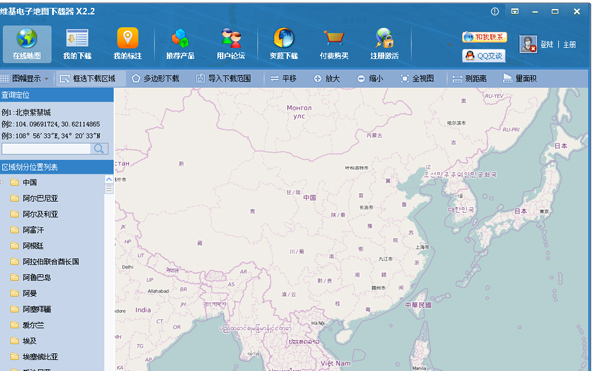Screen dimensions: 592x371
Task: Activate the 放大 zoom in tool
Action: (x=327, y=79)
